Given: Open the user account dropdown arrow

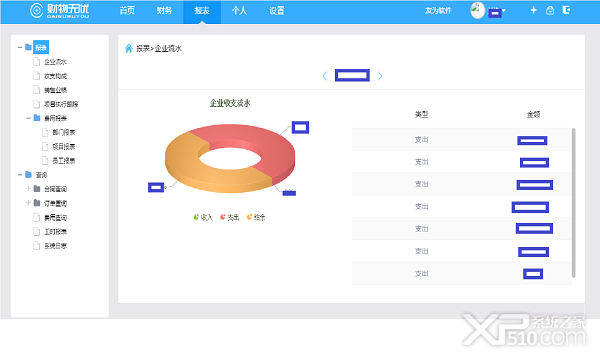Looking at the screenshot, I should coord(504,11).
